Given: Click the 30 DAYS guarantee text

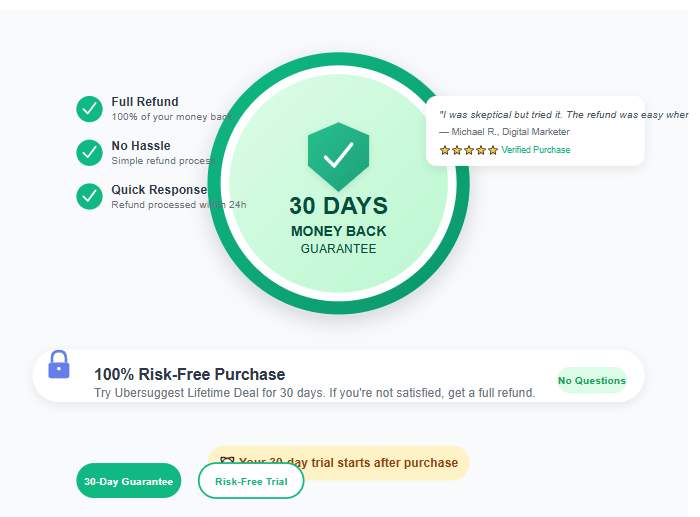Looking at the screenshot, I should pyautogui.click(x=338, y=206).
